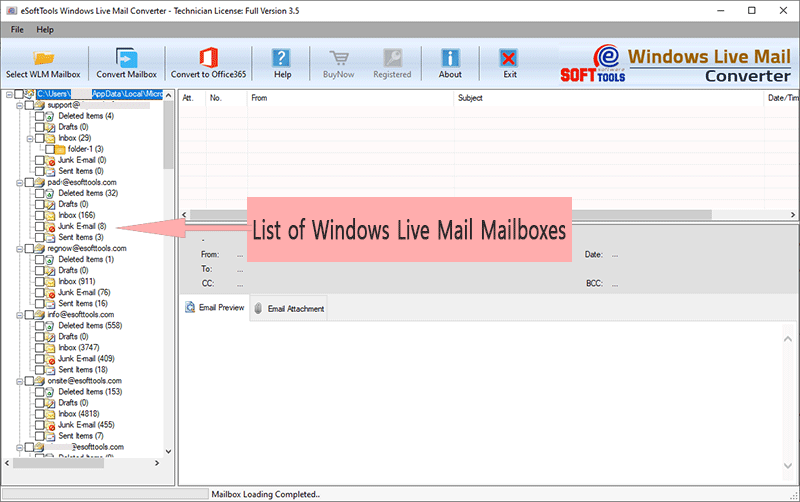The width and height of the screenshot is (800, 502).
Task: Click the Inbox (911) folder icon
Action: (50, 282)
